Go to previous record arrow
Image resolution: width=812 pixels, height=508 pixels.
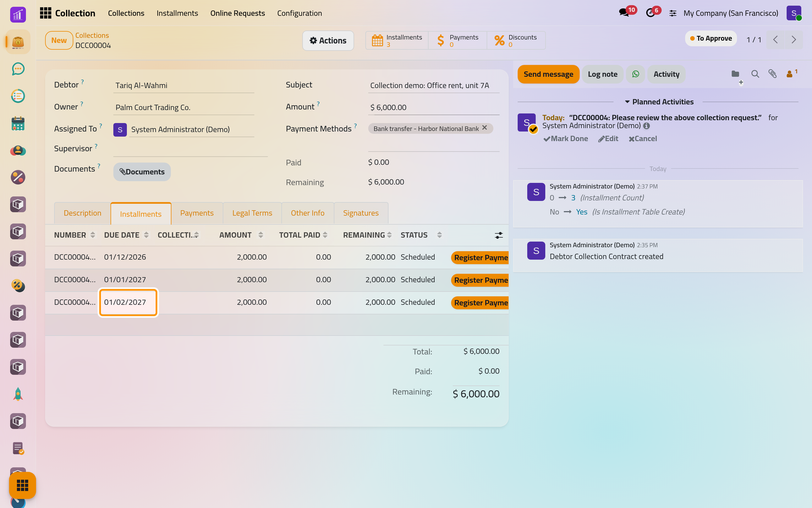point(776,40)
